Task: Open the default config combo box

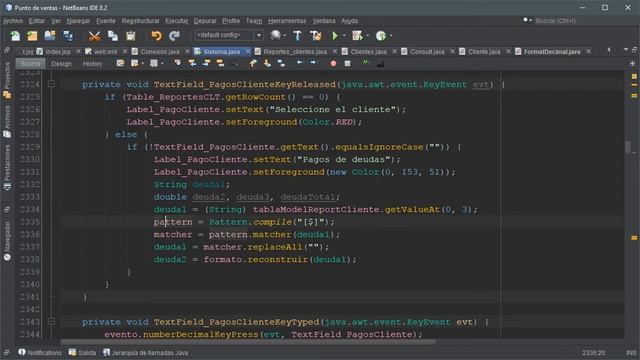Action: [229, 36]
